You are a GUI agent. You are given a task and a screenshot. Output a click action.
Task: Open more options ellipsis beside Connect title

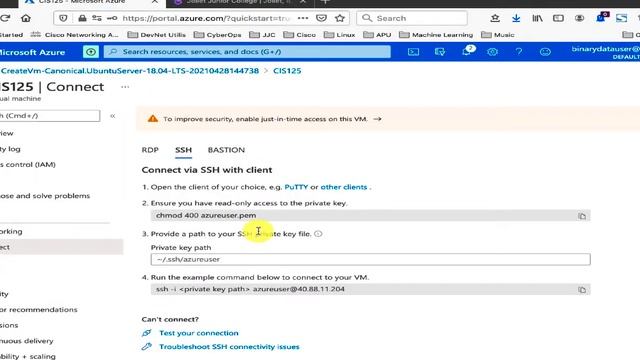tap(125, 87)
